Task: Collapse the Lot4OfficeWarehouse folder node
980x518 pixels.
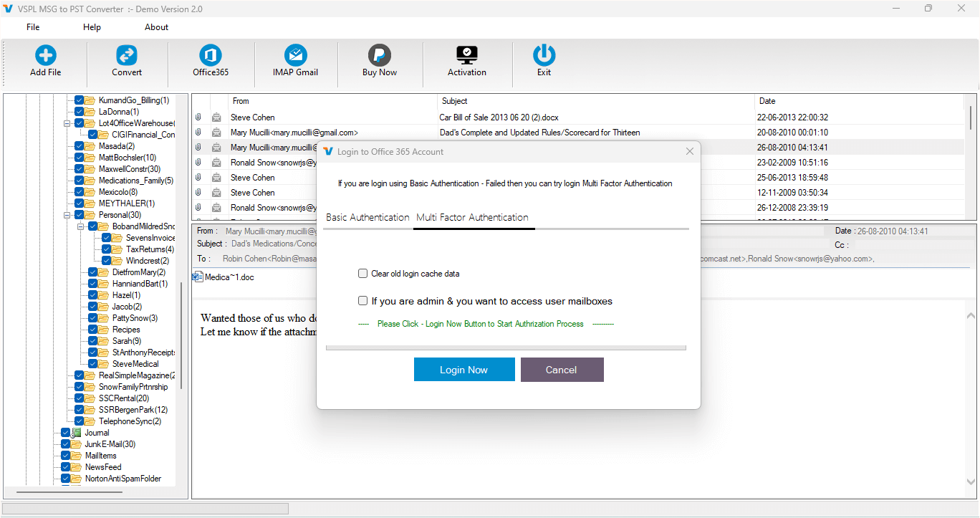Action: (67, 123)
